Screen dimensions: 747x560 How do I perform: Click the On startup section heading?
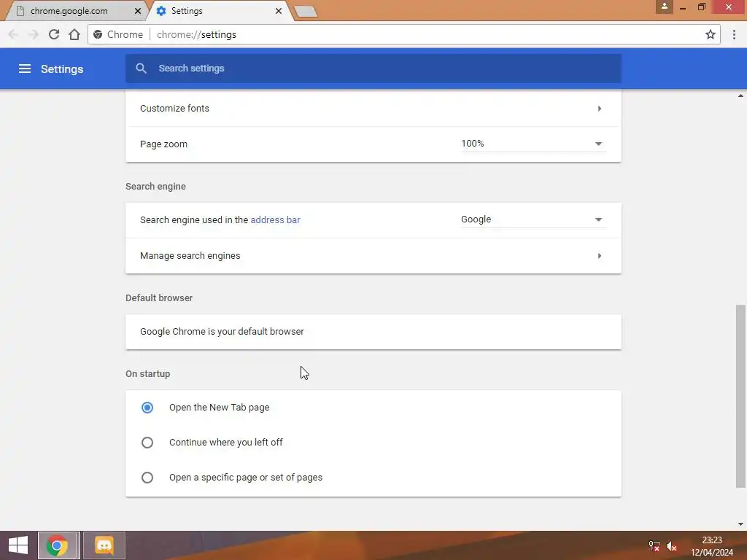(147, 374)
